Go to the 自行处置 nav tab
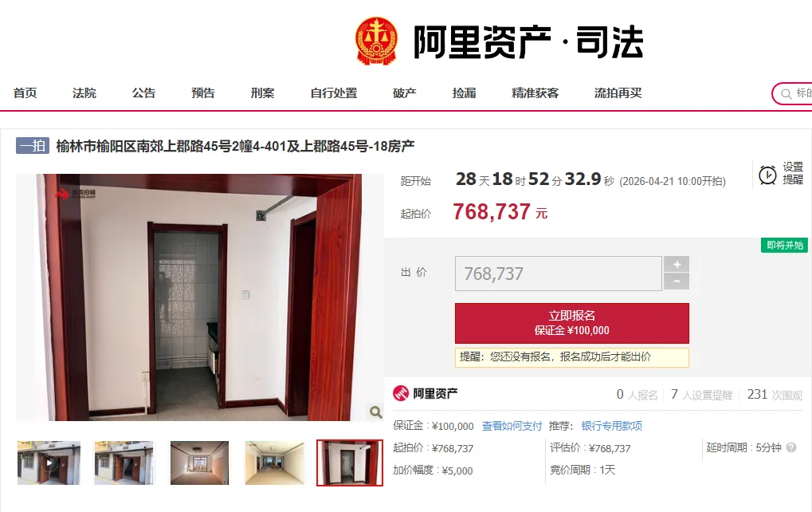The image size is (812, 512). point(334,93)
